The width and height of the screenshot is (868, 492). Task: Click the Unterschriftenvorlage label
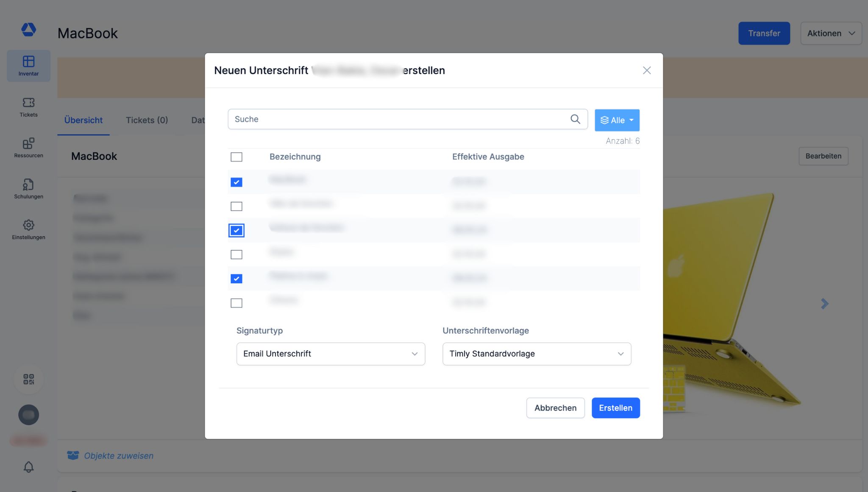point(486,330)
